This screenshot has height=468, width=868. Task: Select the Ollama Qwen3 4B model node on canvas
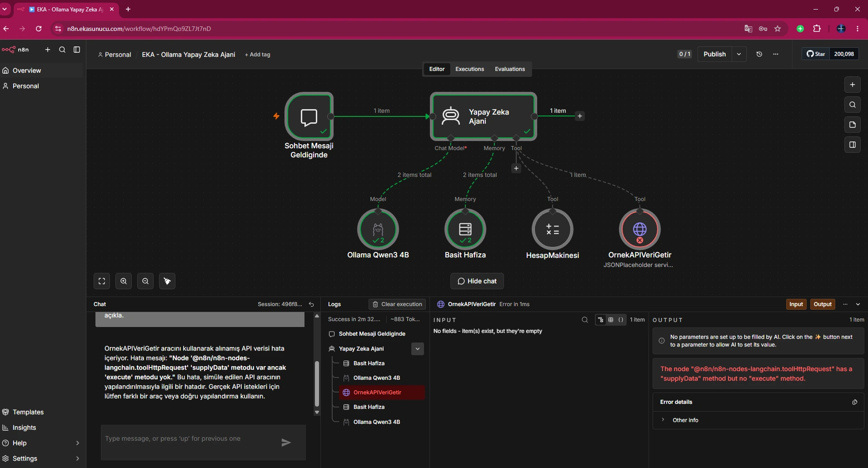click(378, 229)
